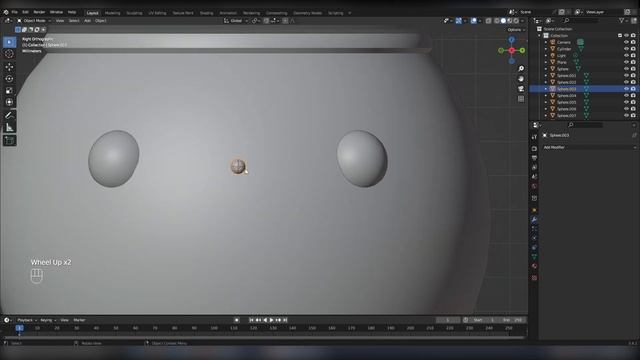Open the Render properties tab icon

click(534, 149)
